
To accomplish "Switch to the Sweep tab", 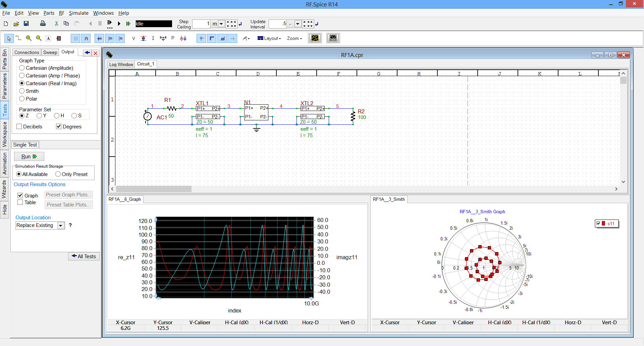I will point(50,52).
